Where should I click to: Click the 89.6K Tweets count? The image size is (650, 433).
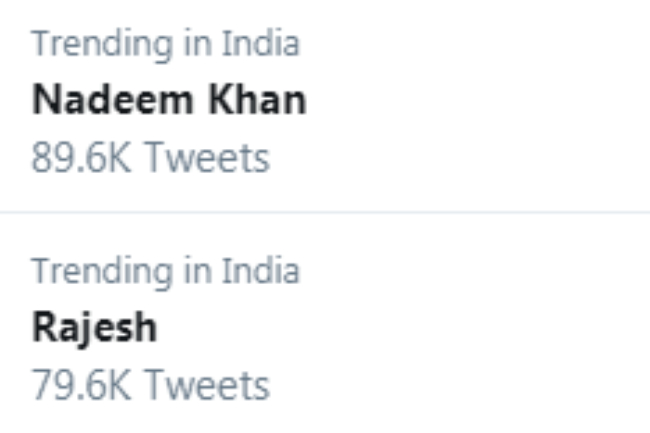(150, 158)
